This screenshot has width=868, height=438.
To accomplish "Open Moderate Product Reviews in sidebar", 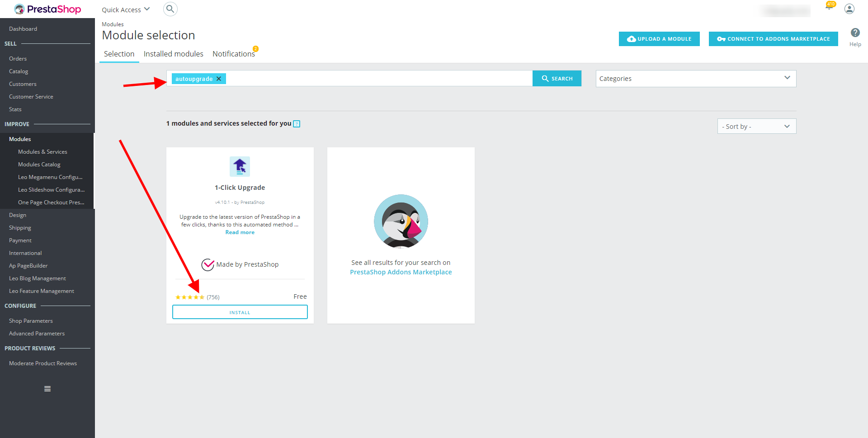I will (x=43, y=363).
